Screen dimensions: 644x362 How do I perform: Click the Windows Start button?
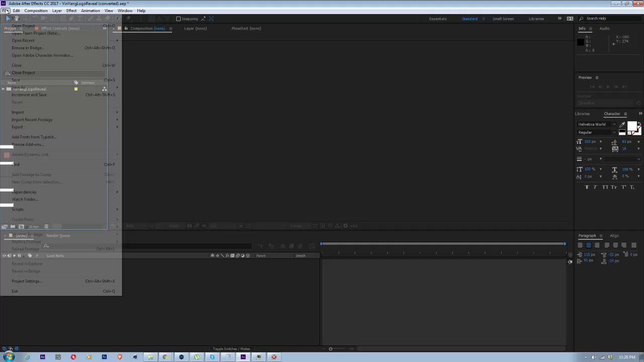pos(10,357)
